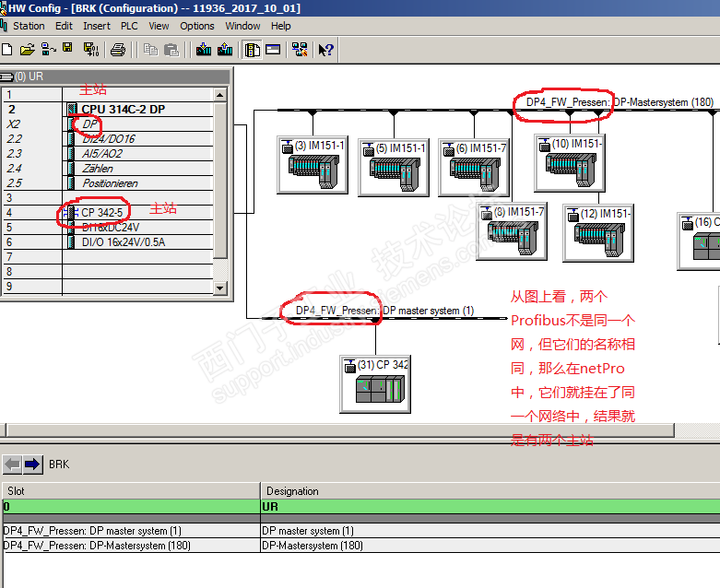Open the View menu
Image resolution: width=720 pixels, height=588 pixels.
[x=159, y=26]
